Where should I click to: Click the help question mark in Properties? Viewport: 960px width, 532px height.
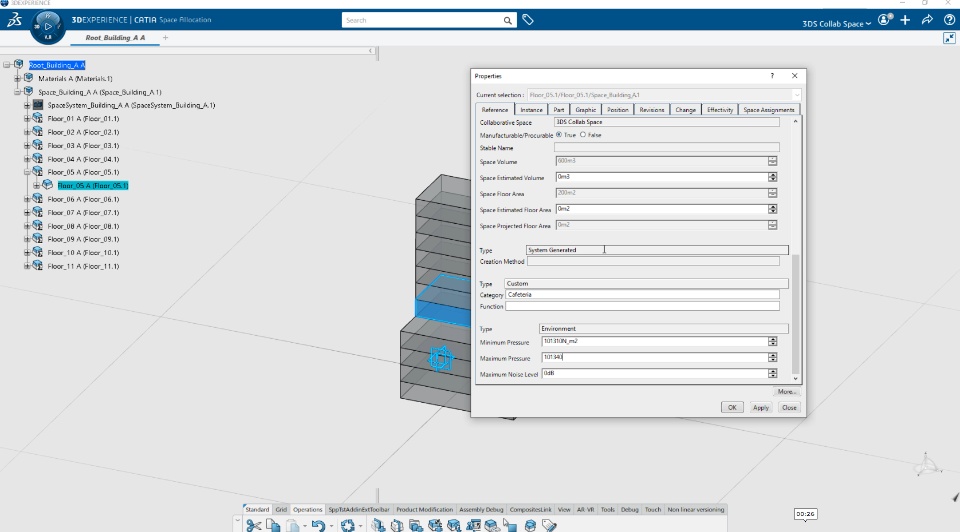point(772,76)
